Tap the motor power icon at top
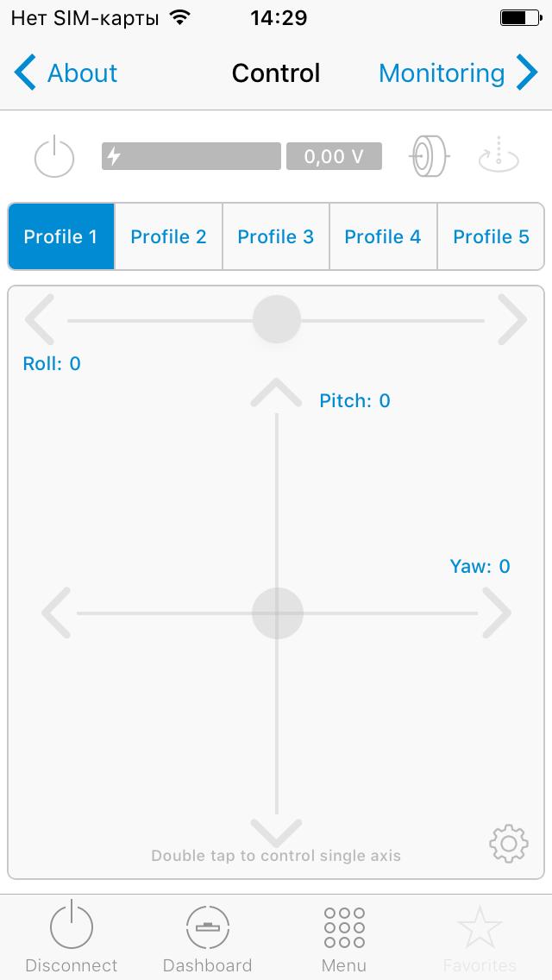This screenshot has height=980, width=552. point(54,157)
